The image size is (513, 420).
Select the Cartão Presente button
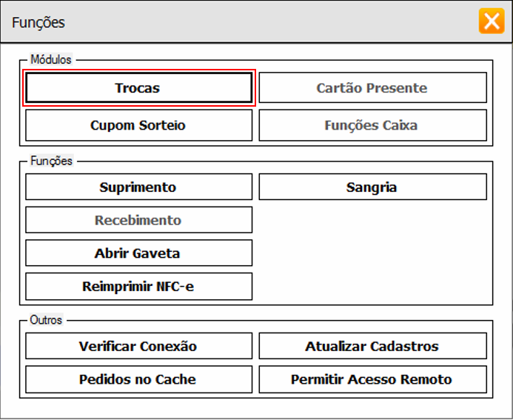pyautogui.click(x=372, y=87)
